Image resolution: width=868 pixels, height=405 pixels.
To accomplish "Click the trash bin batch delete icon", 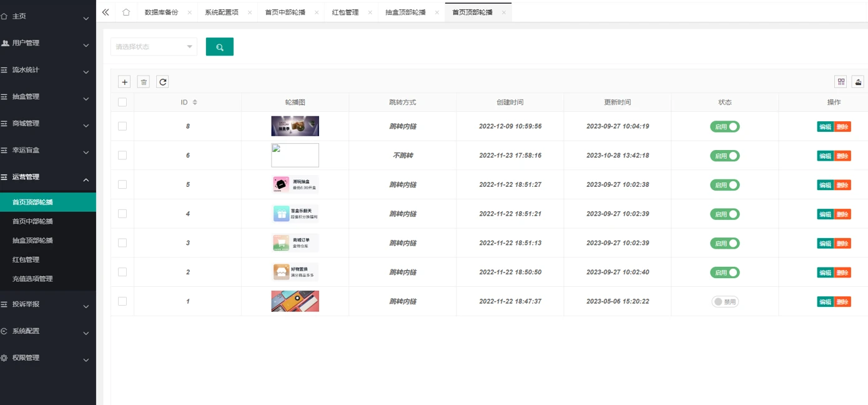I will click(x=143, y=82).
